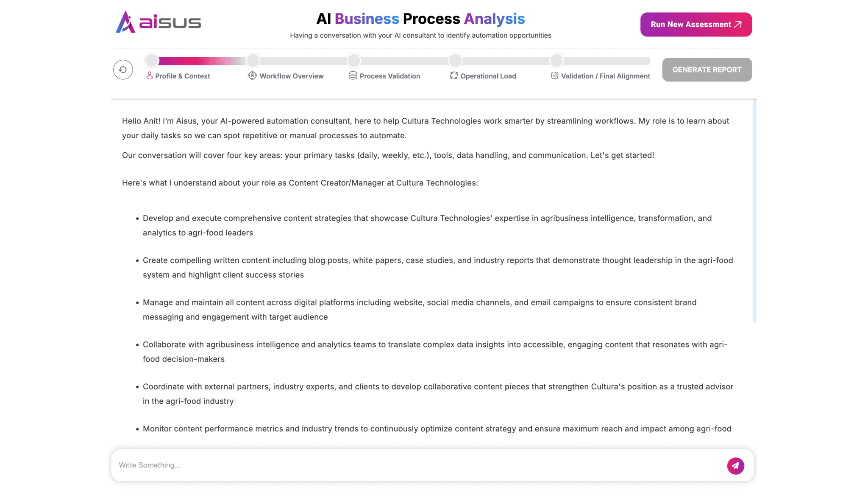Click the arrow on Run New Assessment

coord(738,25)
